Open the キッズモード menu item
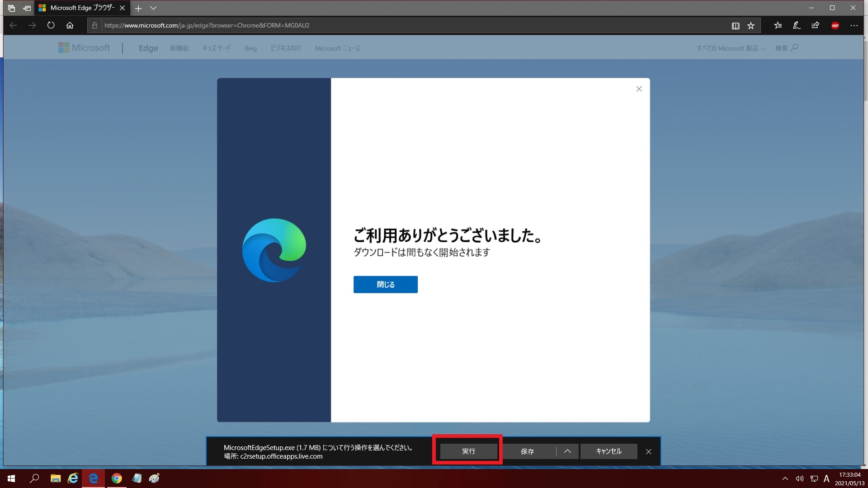This screenshot has height=488, width=868. click(x=217, y=48)
